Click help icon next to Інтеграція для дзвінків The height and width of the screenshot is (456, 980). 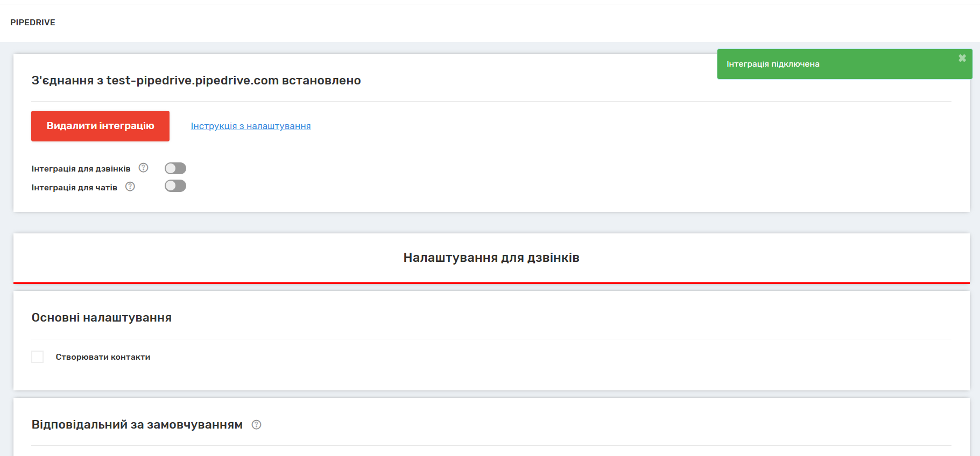[x=143, y=168]
